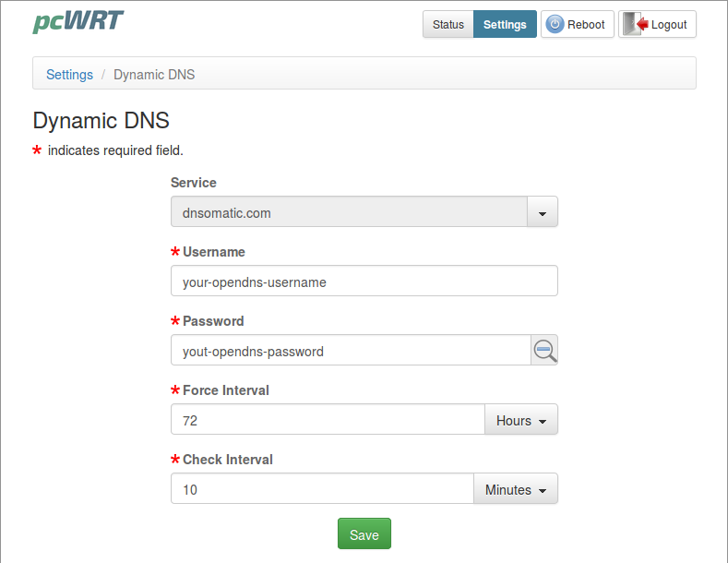
Task: Open the Settings tab
Action: (x=505, y=24)
